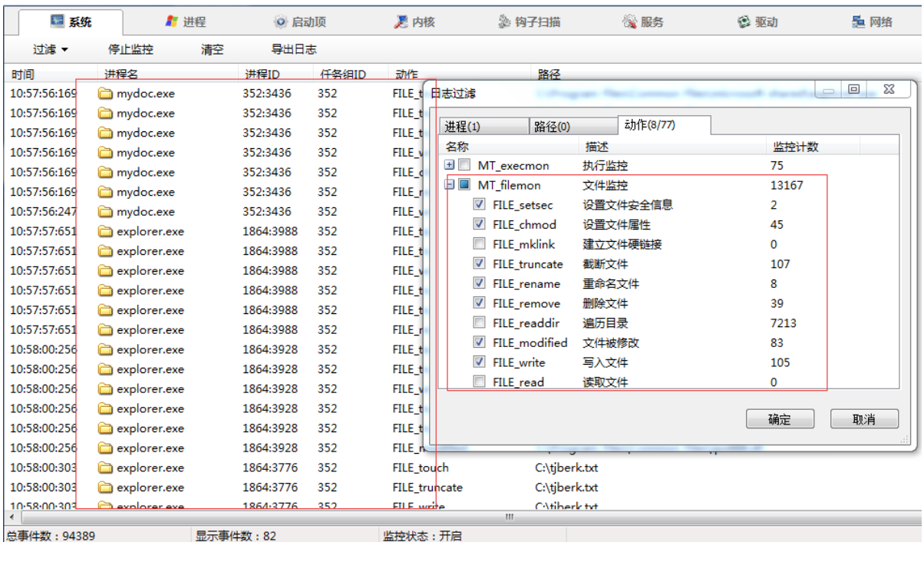
Task: Click the 钩子扫描 tab icon
Action: (504, 22)
